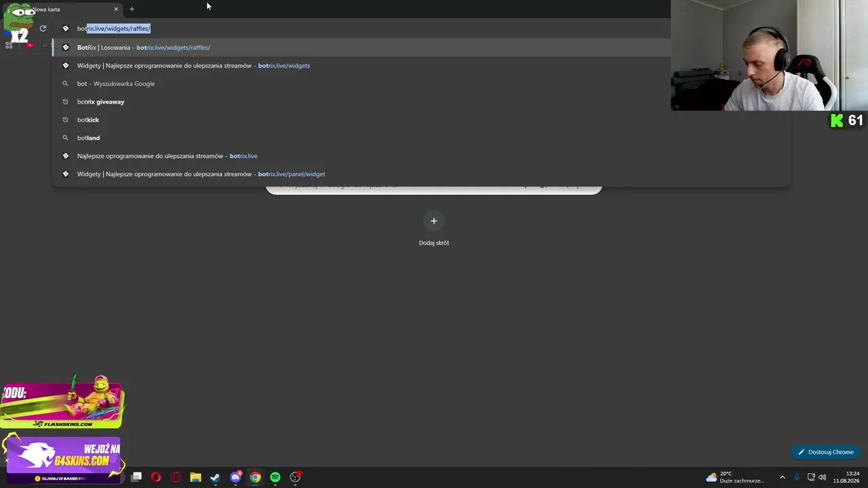Launch the first Opera icon in the taskbar
868x488 pixels.
156,477
